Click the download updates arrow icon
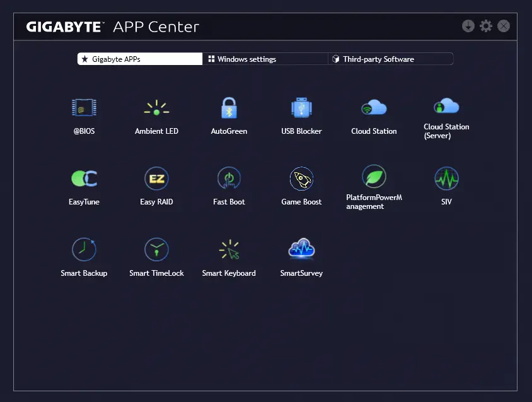This screenshot has height=402, width=532. [x=468, y=26]
